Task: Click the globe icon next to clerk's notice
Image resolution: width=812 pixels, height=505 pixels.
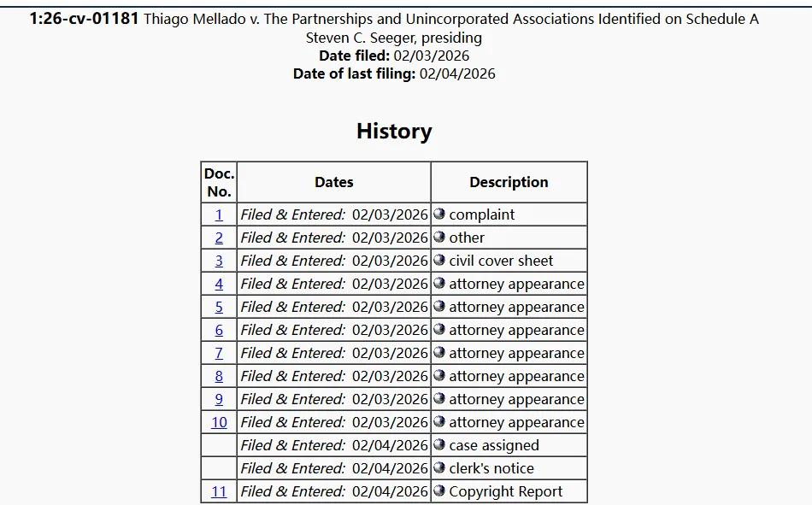Action: 439,468
